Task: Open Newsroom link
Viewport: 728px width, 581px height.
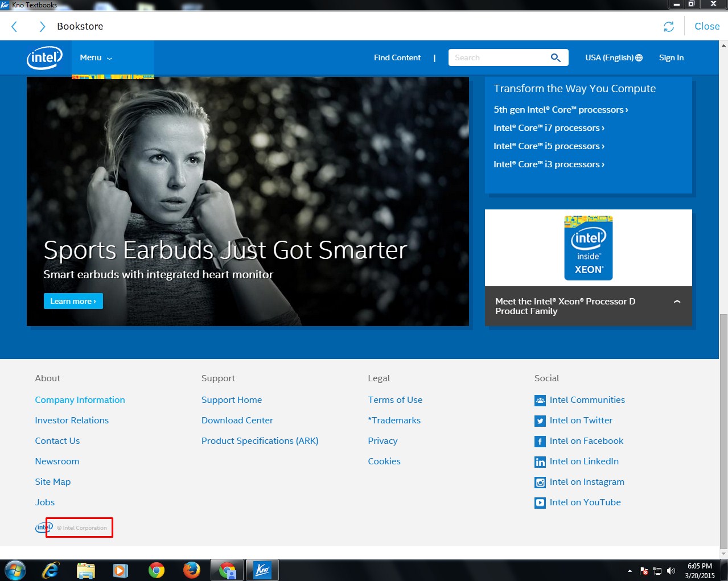Action: point(57,461)
